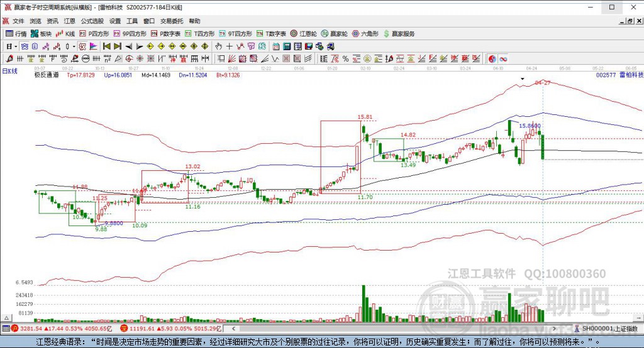Open the 江恩轮 Gann wheel

click(x=304, y=34)
